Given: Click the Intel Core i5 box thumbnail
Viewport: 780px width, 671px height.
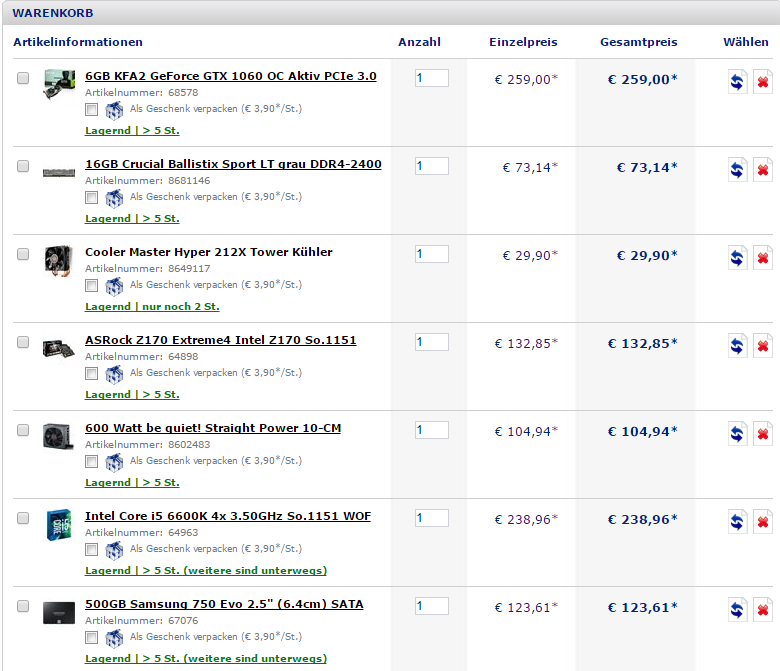Looking at the screenshot, I should pyautogui.click(x=59, y=525).
